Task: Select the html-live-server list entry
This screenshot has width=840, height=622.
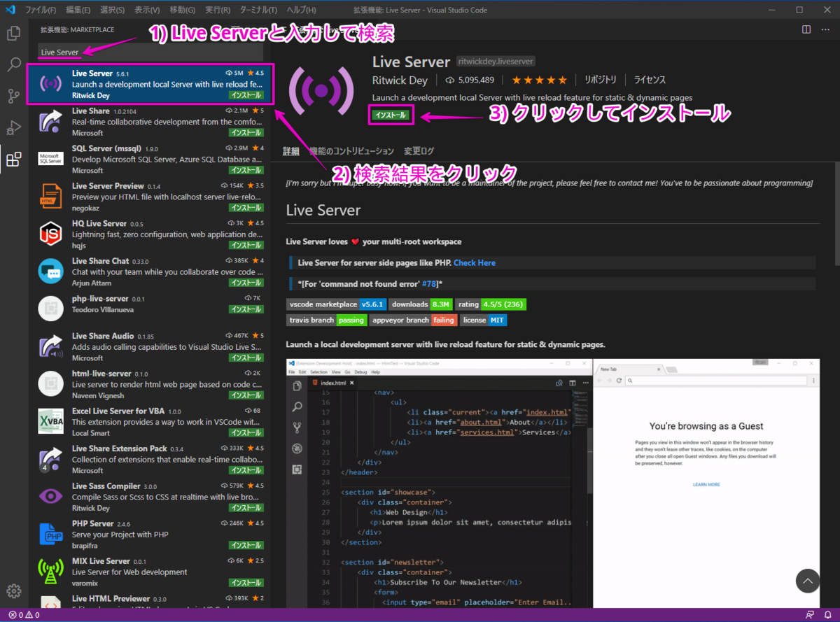Action: tap(150, 383)
